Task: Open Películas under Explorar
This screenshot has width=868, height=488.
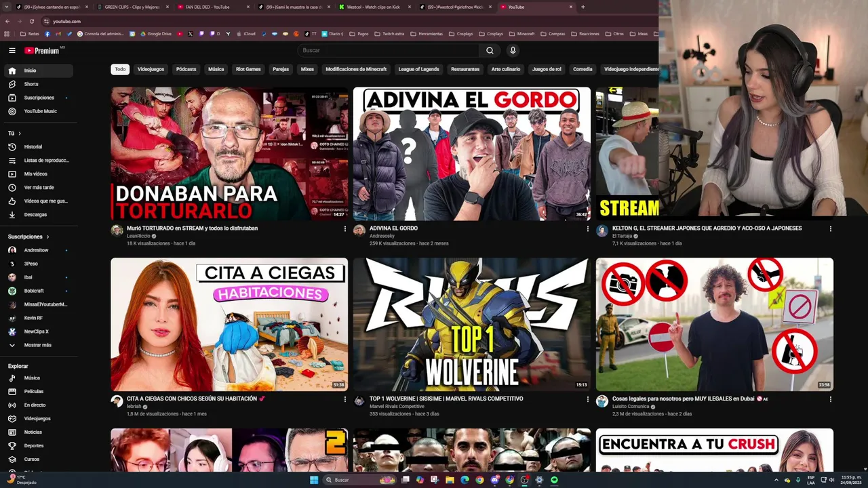Action: tap(39, 391)
